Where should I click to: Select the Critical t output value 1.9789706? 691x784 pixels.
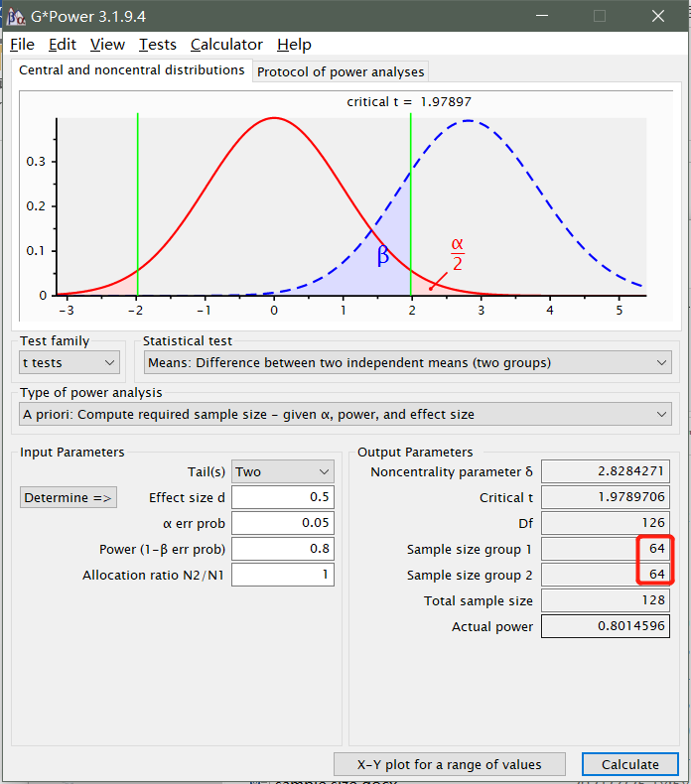(x=606, y=497)
